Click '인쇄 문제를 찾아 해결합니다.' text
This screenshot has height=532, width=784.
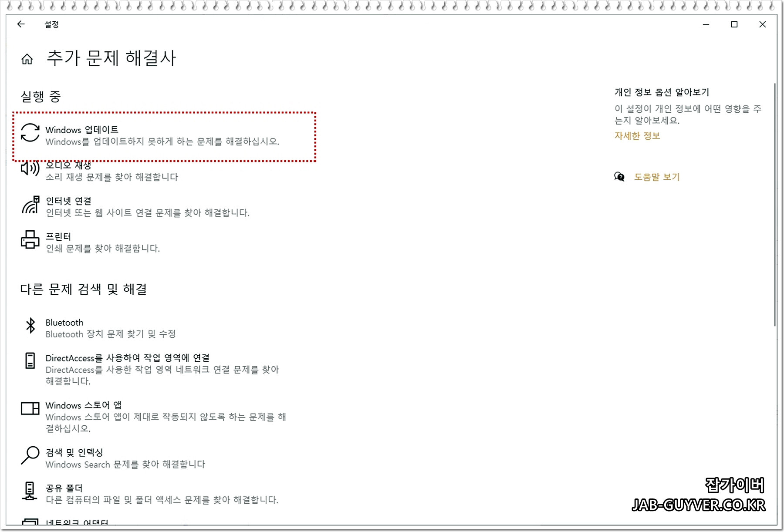(x=103, y=249)
